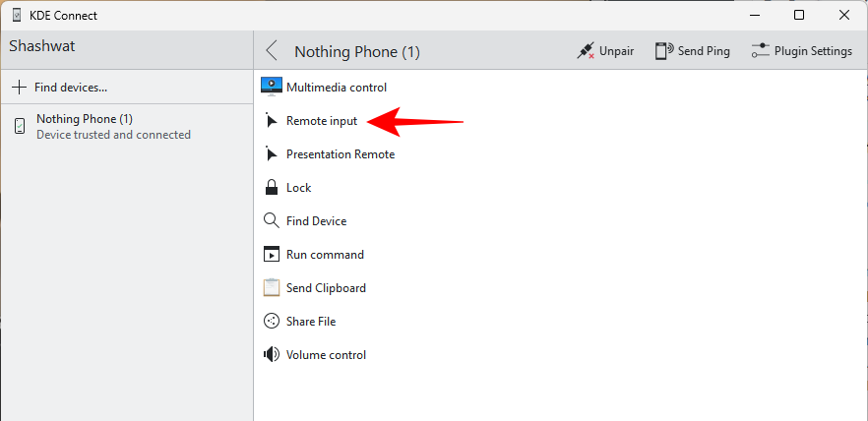Open the Presentation Remote text label

tap(341, 154)
